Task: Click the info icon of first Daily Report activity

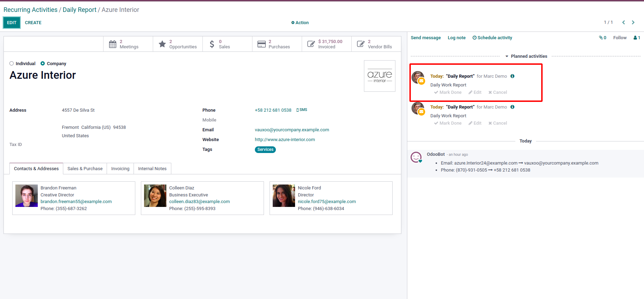Action: 513,76
